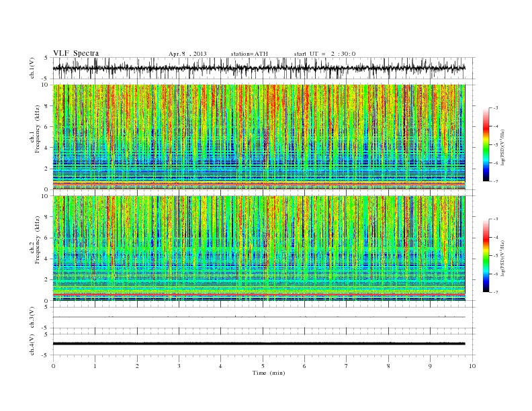
Task: Click the "2" kHz tick on ch.2 frequency axis
Action: (46, 280)
